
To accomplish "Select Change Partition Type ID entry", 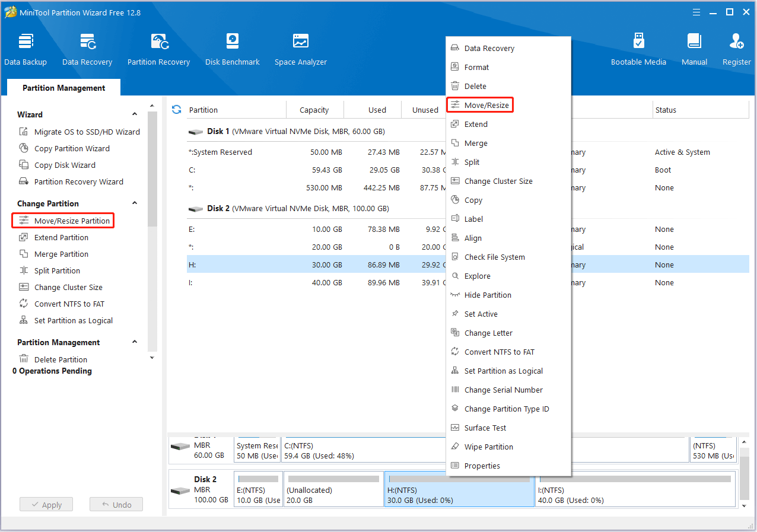I will [508, 409].
